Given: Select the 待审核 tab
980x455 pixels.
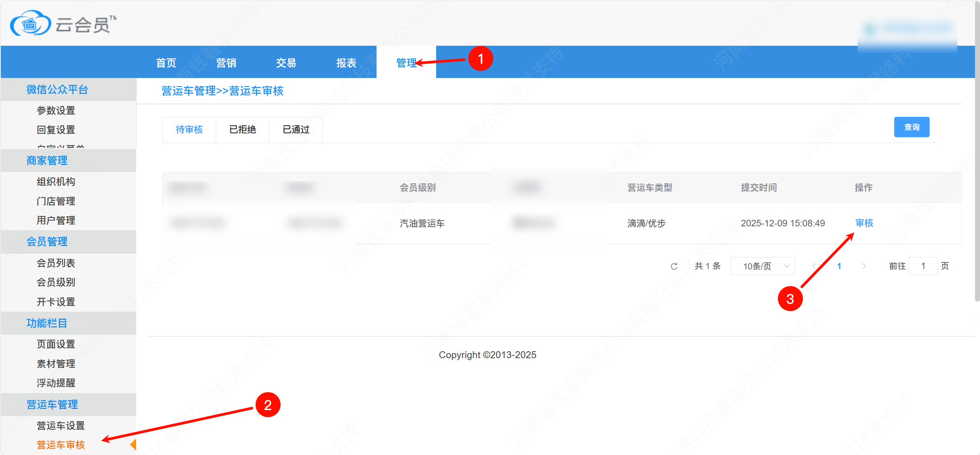Looking at the screenshot, I should [x=189, y=130].
